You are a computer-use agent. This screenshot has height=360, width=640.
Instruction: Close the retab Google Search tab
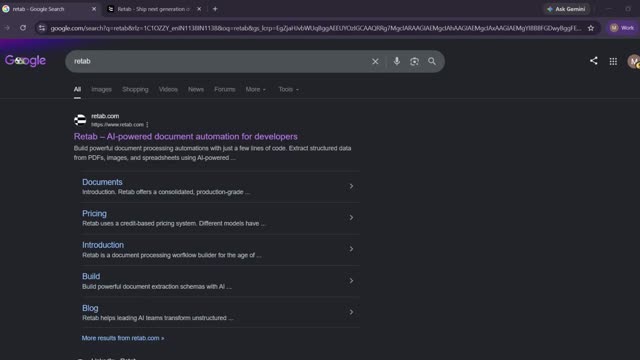point(94,9)
